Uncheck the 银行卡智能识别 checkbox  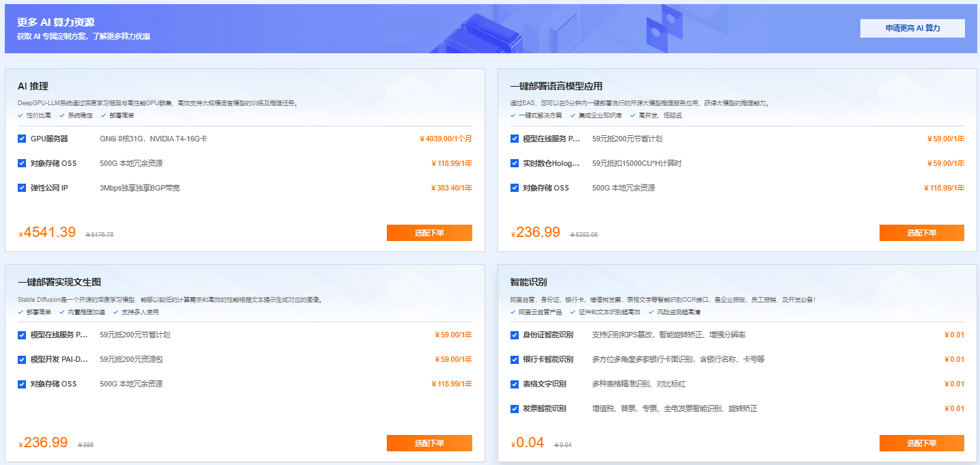click(x=515, y=360)
